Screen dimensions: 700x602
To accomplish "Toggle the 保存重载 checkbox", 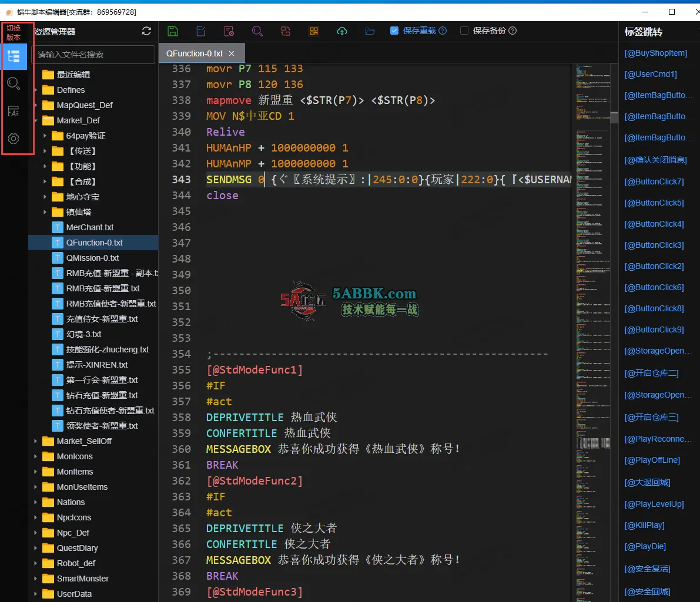I will 394,31.
